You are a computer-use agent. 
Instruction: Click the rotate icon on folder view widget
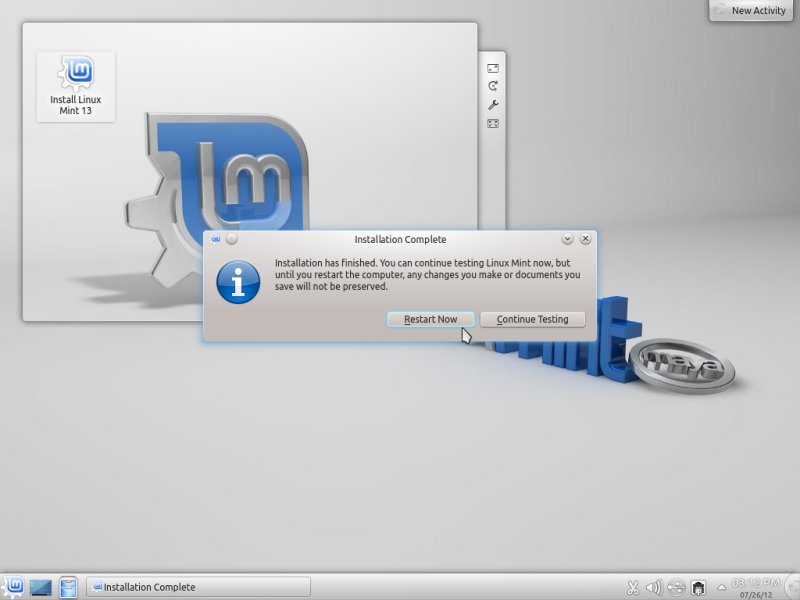(493, 86)
